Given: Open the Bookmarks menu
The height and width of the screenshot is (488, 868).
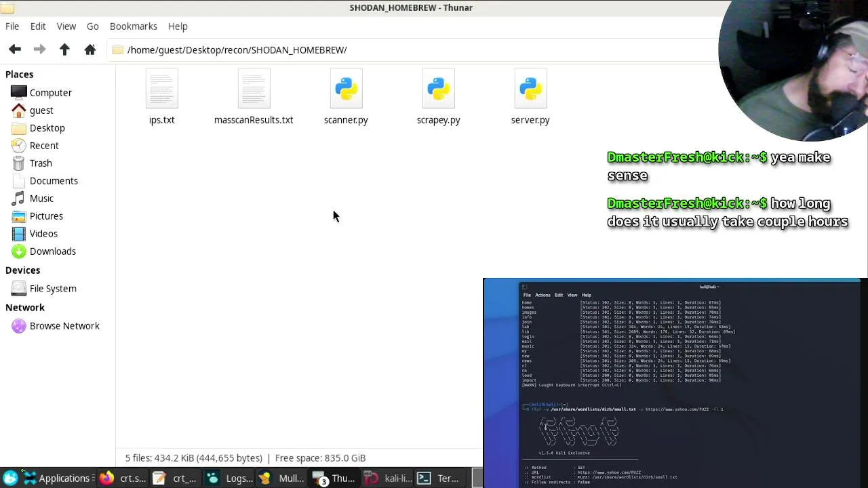Looking at the screenshot, I should coord(134,26).
